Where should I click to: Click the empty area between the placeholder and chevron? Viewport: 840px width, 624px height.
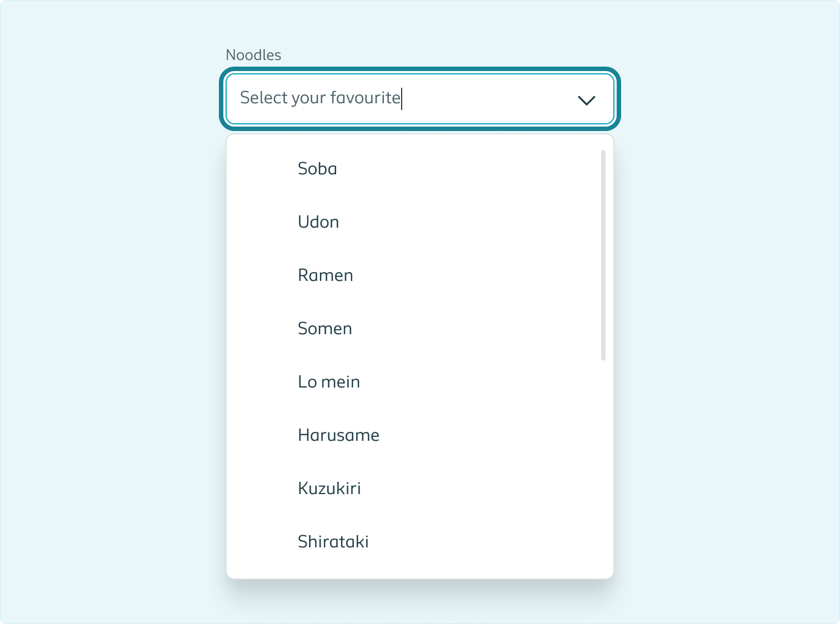(x=489, y=99)
